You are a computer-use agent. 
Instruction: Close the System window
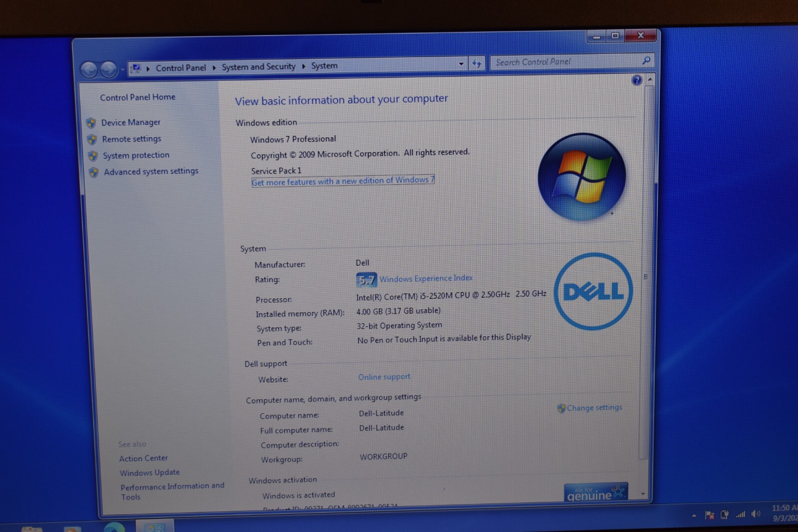coord(640,35)
